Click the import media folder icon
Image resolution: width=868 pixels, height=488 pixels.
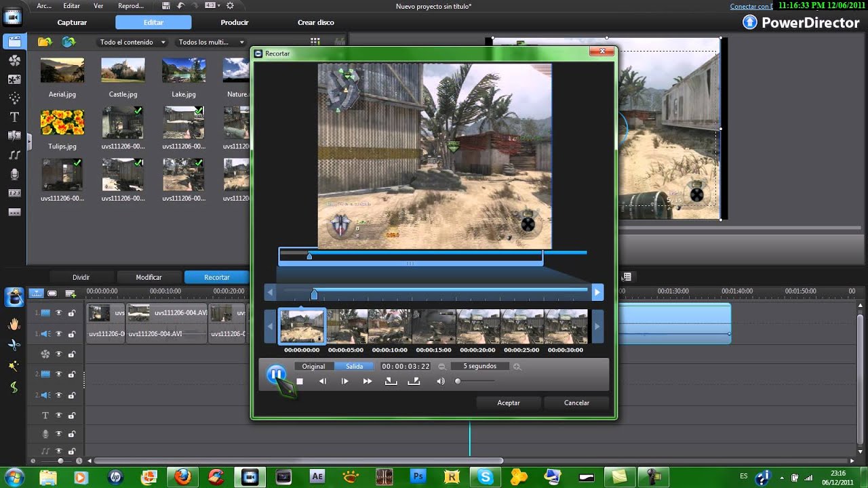coord(45,42)
